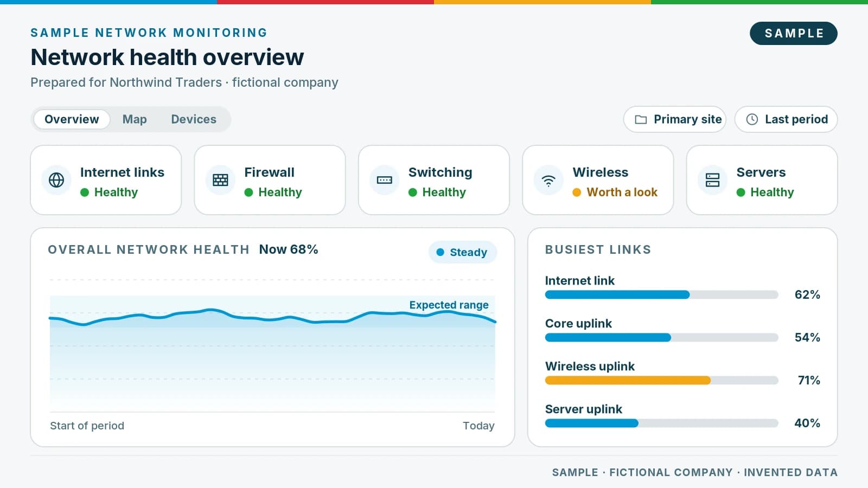The image size is (868, 488).
Task: Click the 71% Wireless uplink value
Action: coord(809,380)
